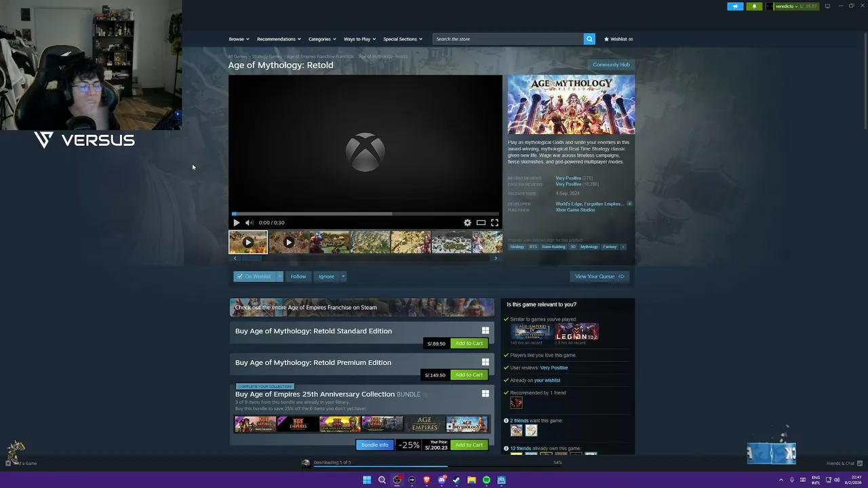Screen dimensions: 868x488
Task: Click the Age of Mythology Retold capsule image
Action: pos(572,104)
